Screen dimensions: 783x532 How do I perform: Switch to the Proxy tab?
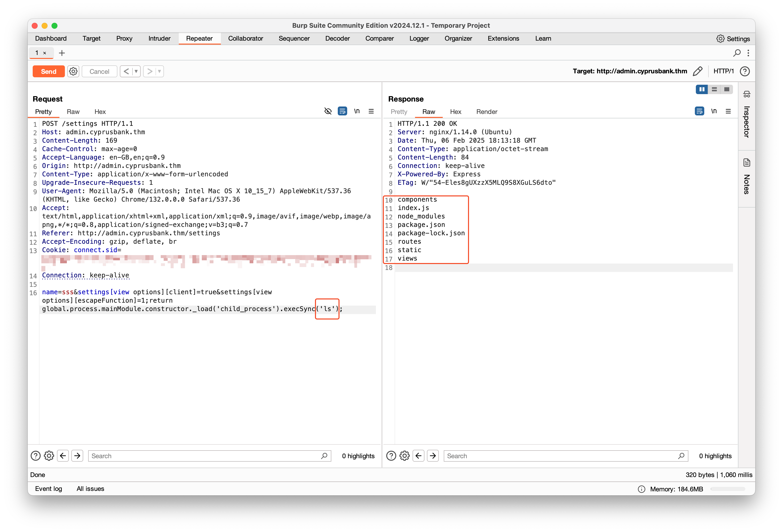point(124,38)
